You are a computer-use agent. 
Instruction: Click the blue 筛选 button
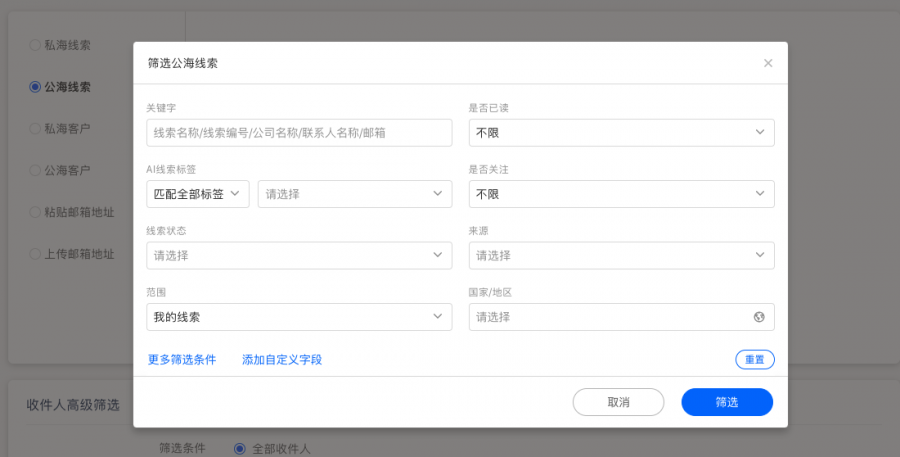(x=727, y=402)
